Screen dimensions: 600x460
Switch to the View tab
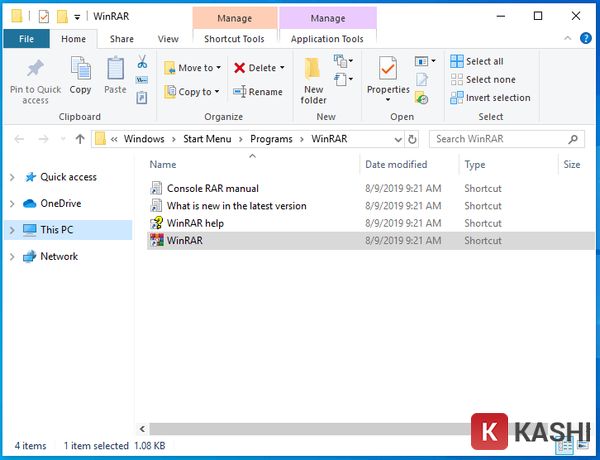[168, 39]
